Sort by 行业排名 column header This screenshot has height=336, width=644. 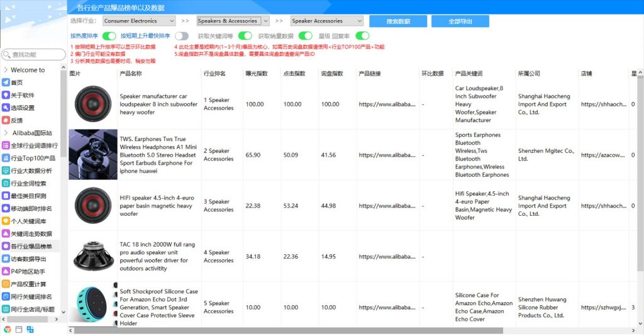click(215, 74)
